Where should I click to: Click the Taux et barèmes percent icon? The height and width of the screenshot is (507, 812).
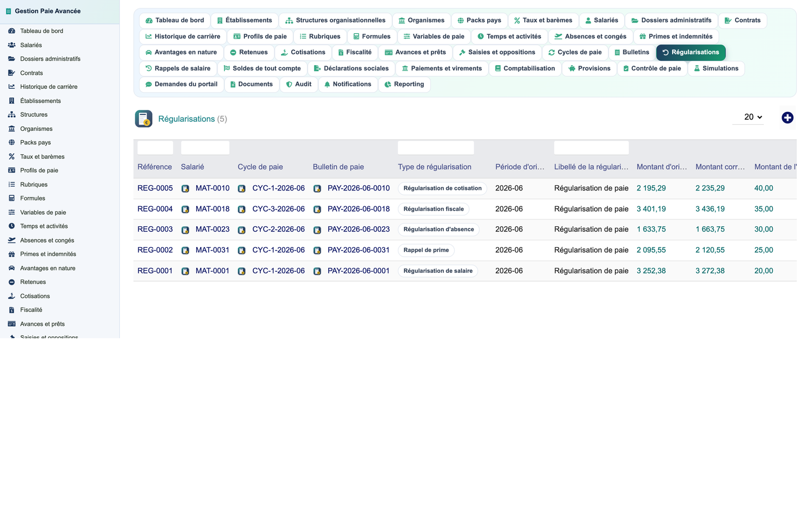coord(12,157)
